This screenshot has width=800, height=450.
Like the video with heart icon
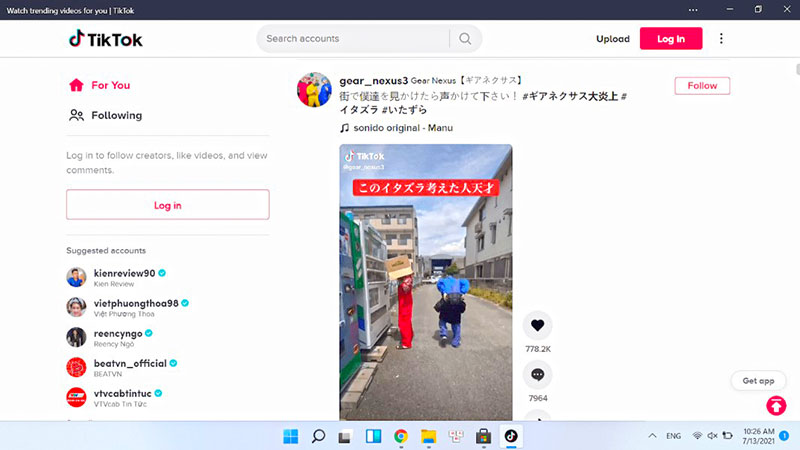pyautogui.click(x=537, y=325)
